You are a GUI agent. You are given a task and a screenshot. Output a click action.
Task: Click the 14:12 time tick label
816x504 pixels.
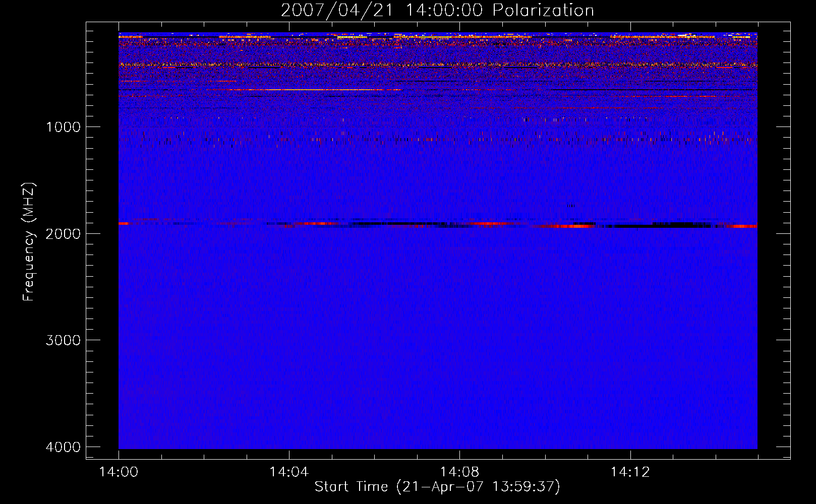click(630, 472)
